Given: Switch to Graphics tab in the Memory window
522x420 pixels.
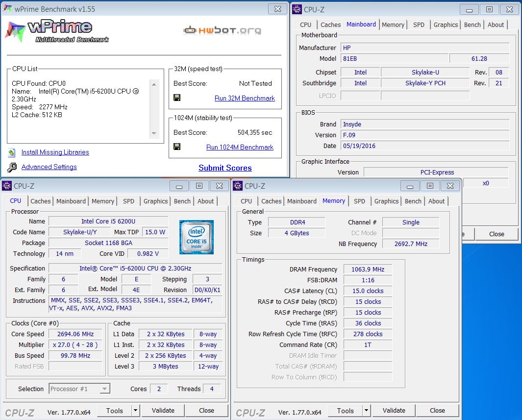Looking at the screenshot, I should click(386, 201).
